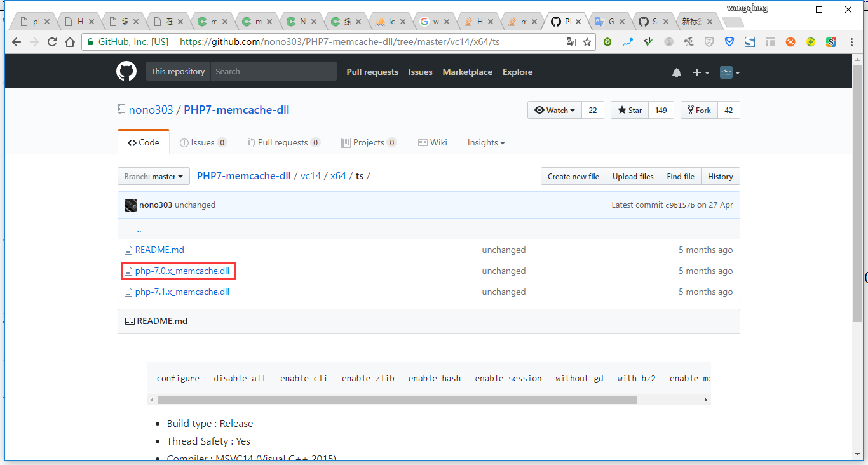Click the yellow-green plus circle extension icon

coord(811,43)
